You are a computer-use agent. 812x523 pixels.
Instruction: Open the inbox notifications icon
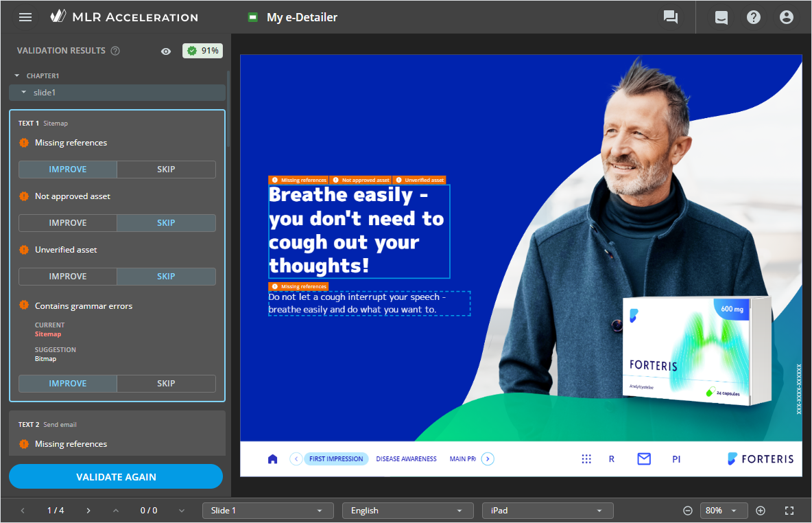[x=721, y=17]
